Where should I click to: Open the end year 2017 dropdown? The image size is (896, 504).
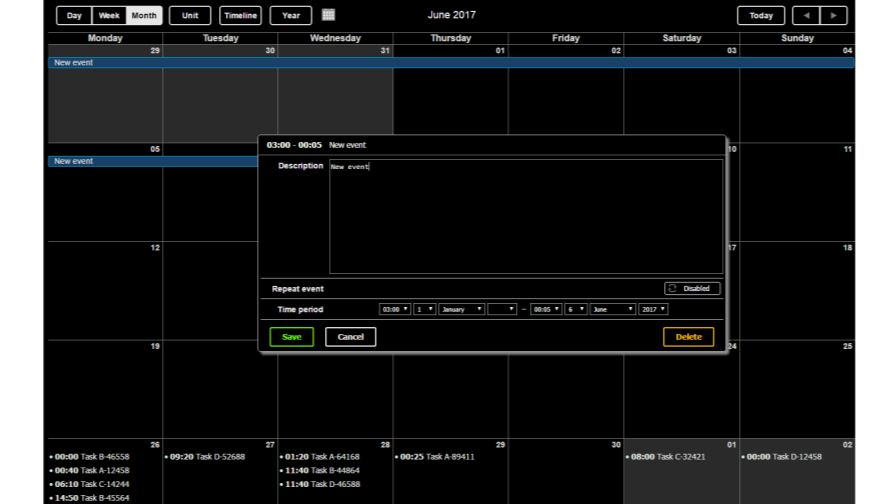coord(653,309)
